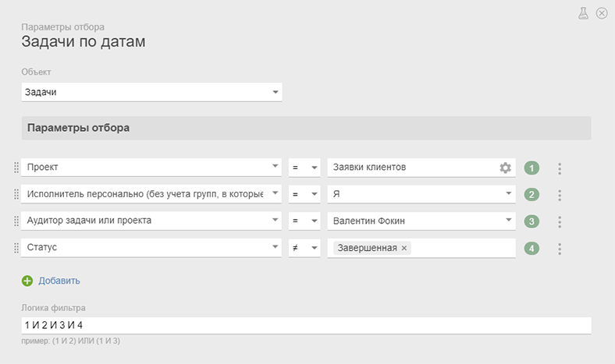Click the Добавить link

[59, 281]
